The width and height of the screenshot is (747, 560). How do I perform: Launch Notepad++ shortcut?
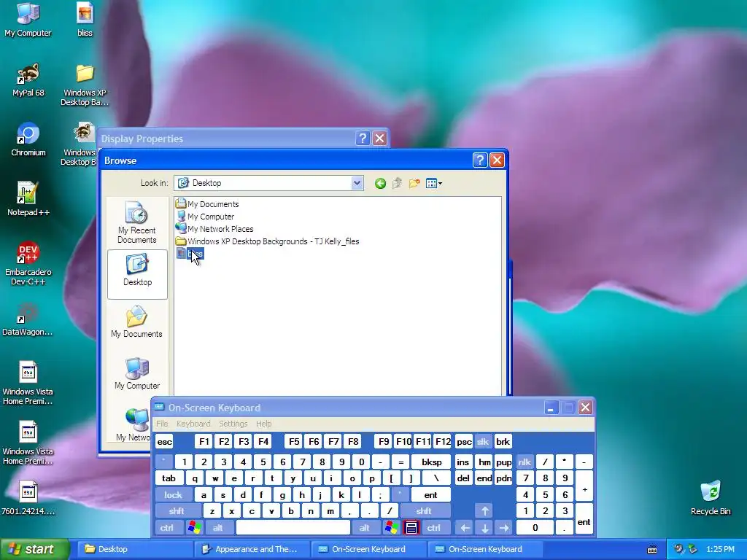coord(28,199)
